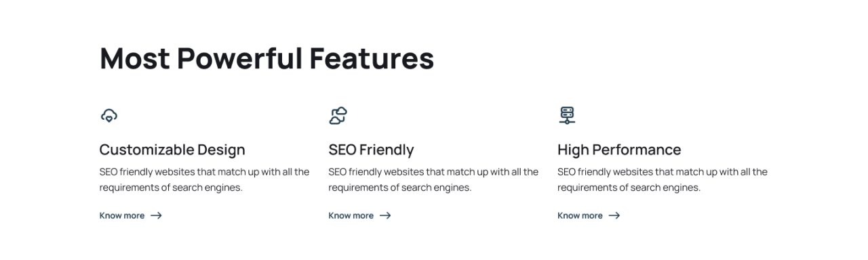Screen dimensions: 868x260
Task: Click the server network icon above High Performance
Action: pos(567,116)
